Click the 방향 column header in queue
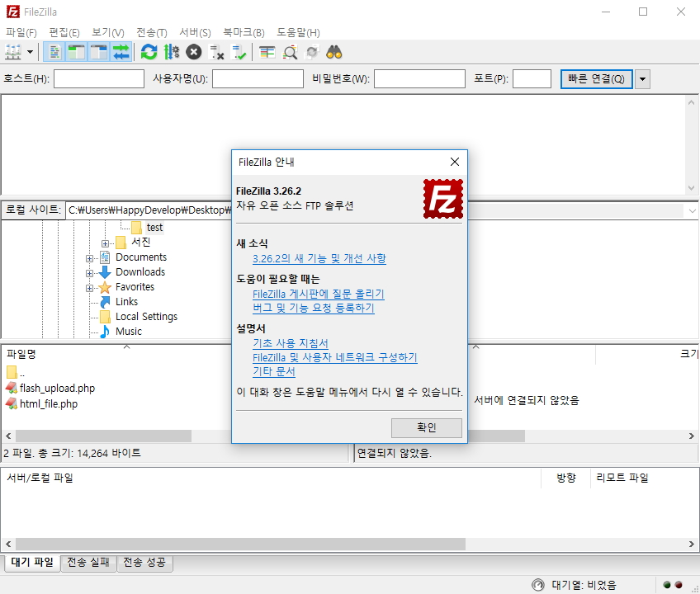This screenshot has width=700, height=594. point(566,478)
